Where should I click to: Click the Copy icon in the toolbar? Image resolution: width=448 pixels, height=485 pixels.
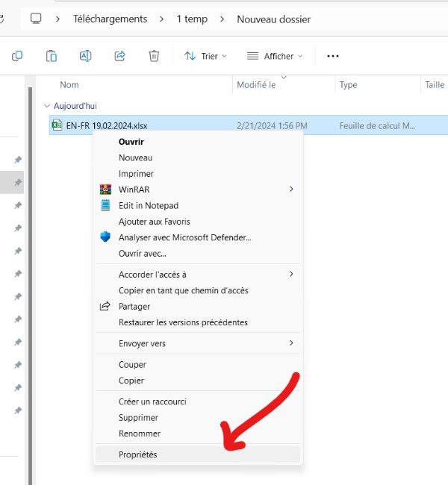(x=17, y=56)
